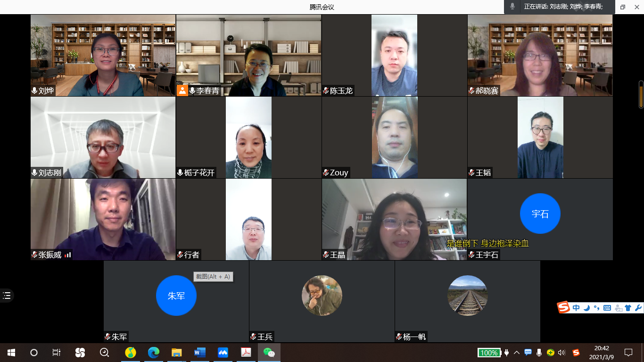This screenshot has height=362, width=644.
Task: Open WeChat from the taskbar
Action: [x=269, y=352]
